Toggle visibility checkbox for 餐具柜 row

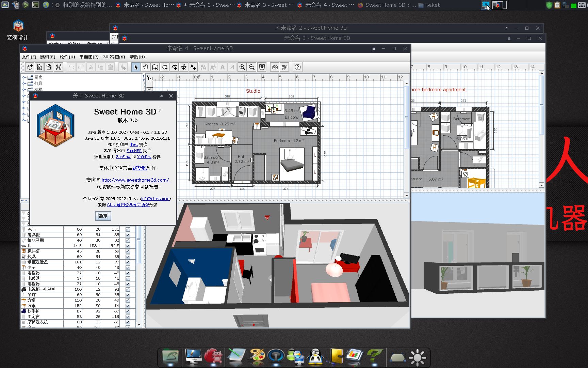pos(128,235)
